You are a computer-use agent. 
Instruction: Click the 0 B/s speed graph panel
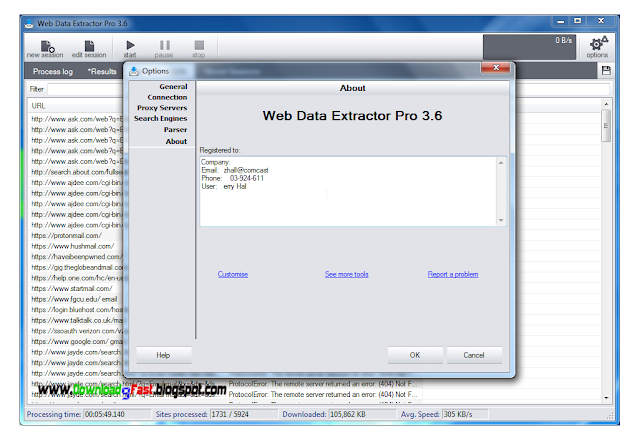(529, 47)
